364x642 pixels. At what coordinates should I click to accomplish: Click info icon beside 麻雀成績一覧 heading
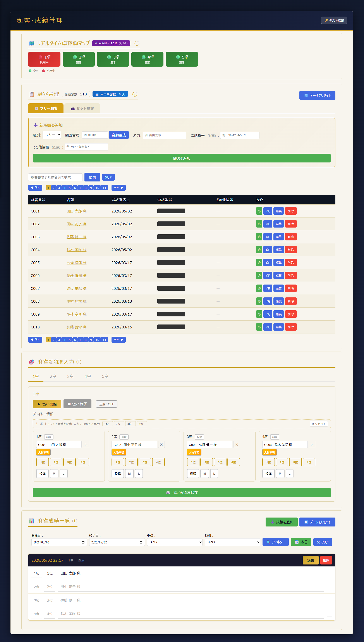(x=74, y=521)
